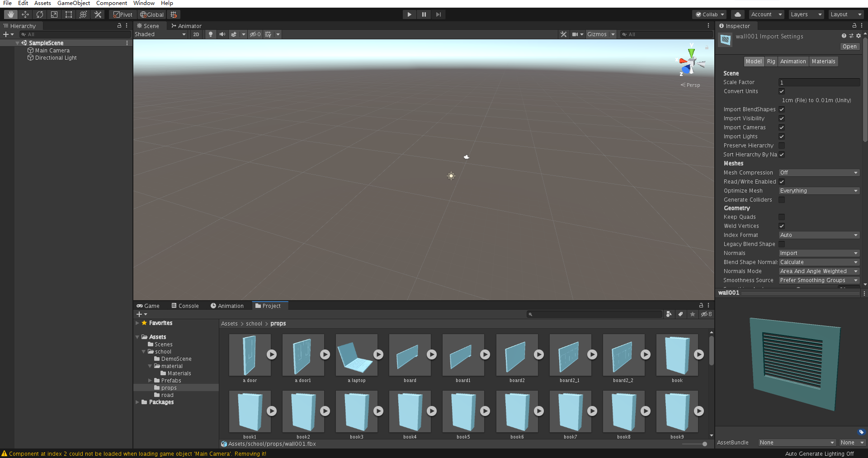
Task: Open Mesh Compression dropdown
Action: (819, 173)
